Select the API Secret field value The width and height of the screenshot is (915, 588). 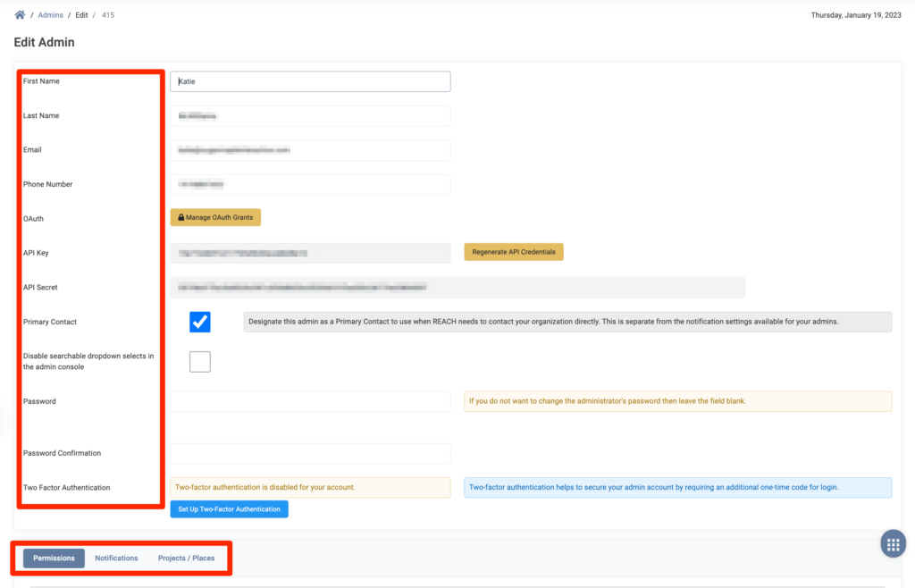coord(457,288)
